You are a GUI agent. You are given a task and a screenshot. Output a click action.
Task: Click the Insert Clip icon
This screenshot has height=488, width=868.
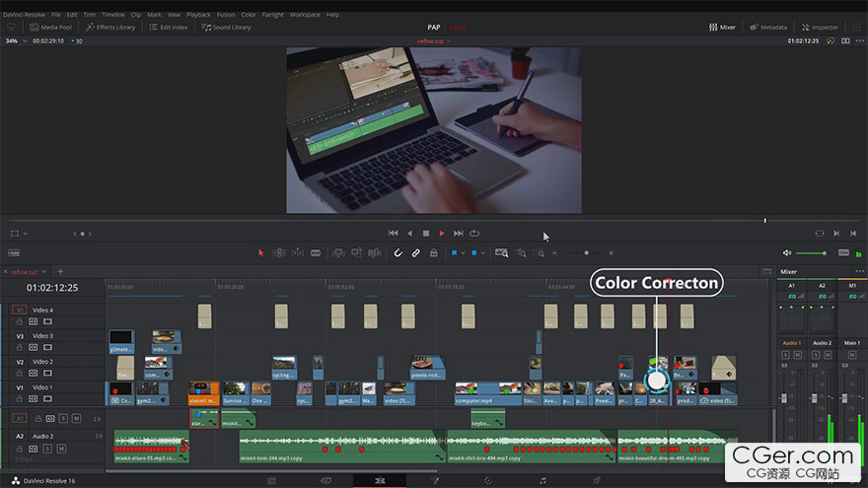pos(338,252)
